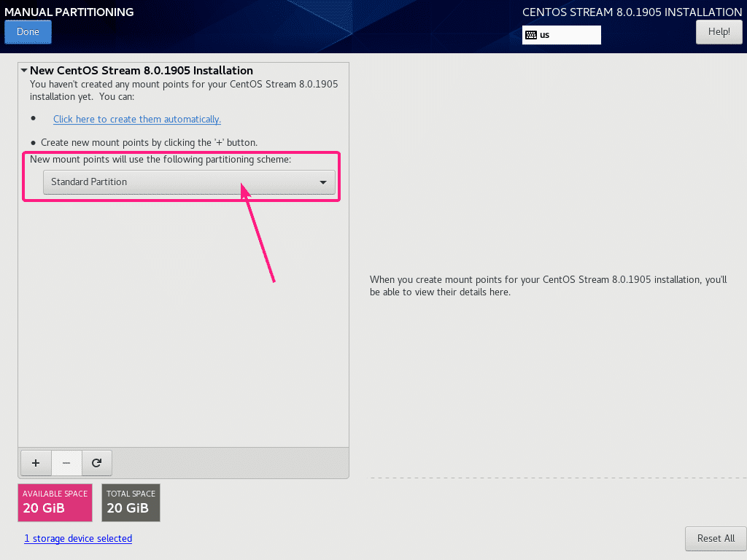Screen dimensions: 747x560
Task: Click the us keyboard layout indicator
Action: click(x=561, y=35)
